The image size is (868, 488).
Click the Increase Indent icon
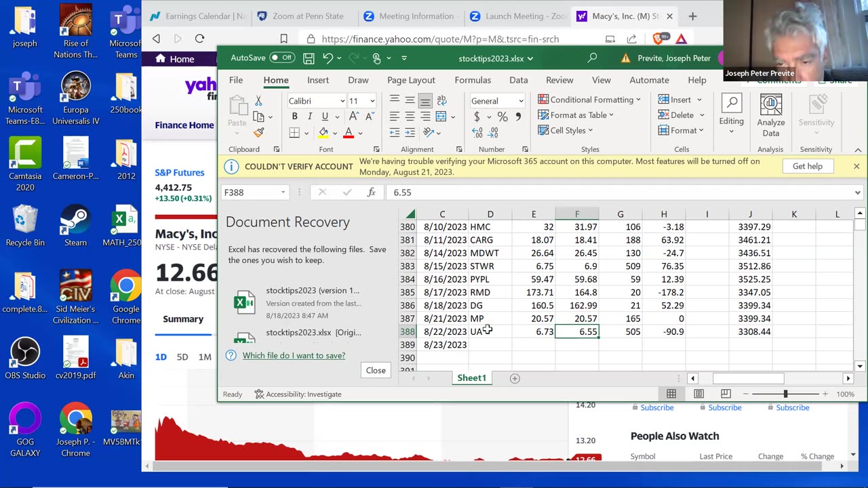tap(409, 133)
